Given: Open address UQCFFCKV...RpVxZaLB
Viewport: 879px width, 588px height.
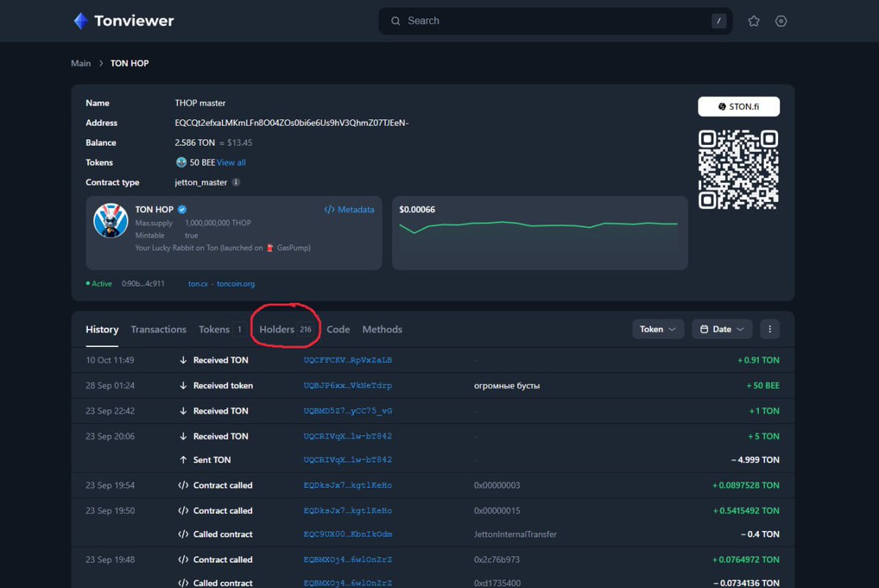Looking at the screenshot, I should coord(348,360).
